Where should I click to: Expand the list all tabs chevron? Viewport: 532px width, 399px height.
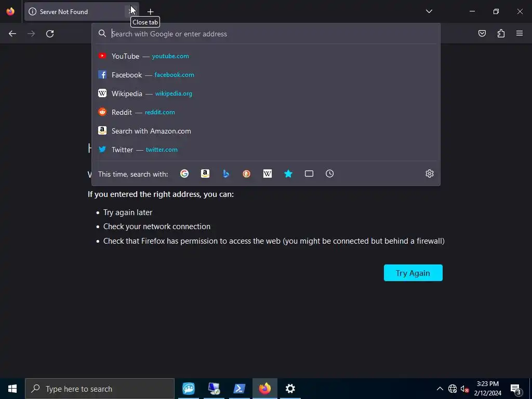point(429,11)
